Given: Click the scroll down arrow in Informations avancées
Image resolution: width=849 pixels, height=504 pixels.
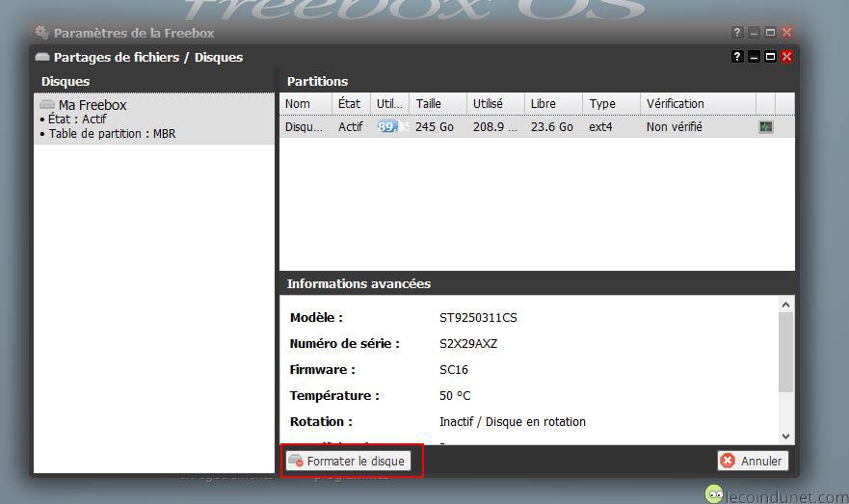Looking at the screenshot, I should (785, 436).
